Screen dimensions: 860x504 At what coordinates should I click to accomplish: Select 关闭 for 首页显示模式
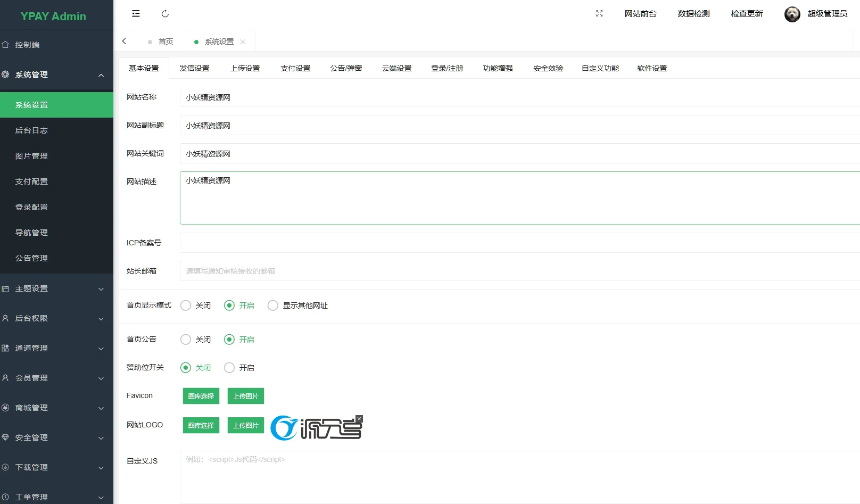coord(195,305)
